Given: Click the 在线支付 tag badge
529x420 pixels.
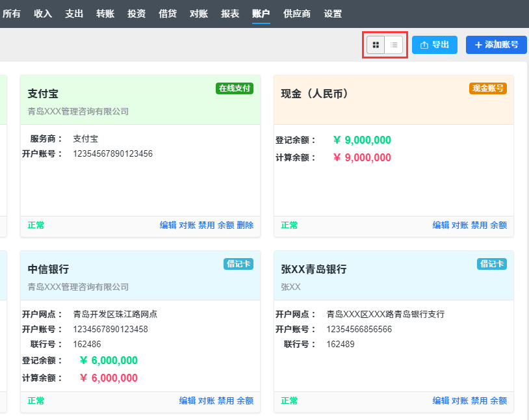Looking at the screenshot, I should [235, 88].
